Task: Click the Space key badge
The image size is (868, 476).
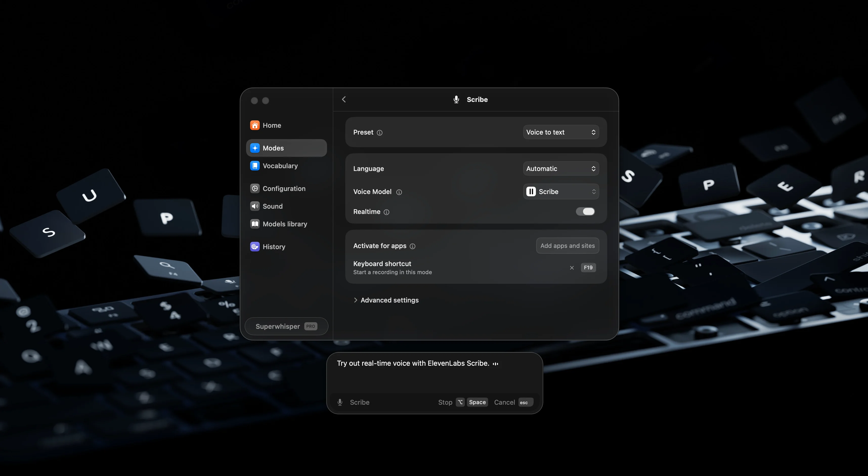Action: (478, 402)
